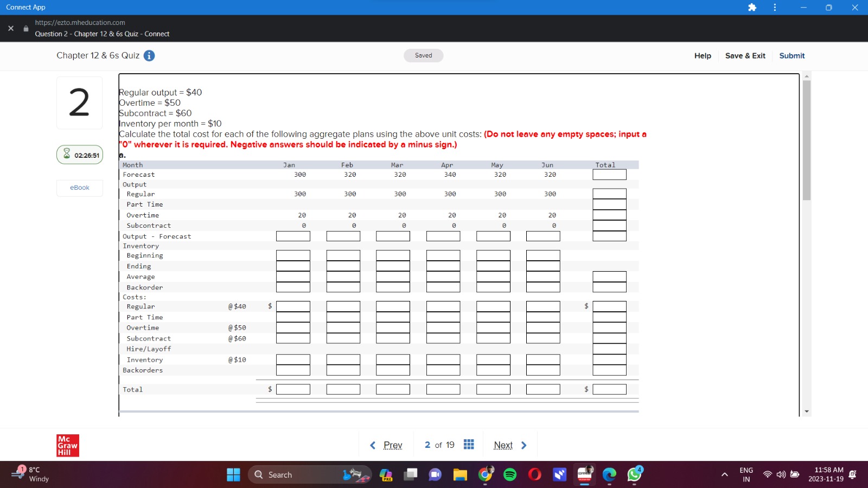Click the '2 of 19' question counter
Image resolution: width=868 pixels, height=488 pixels.
(x=439, y=445)
